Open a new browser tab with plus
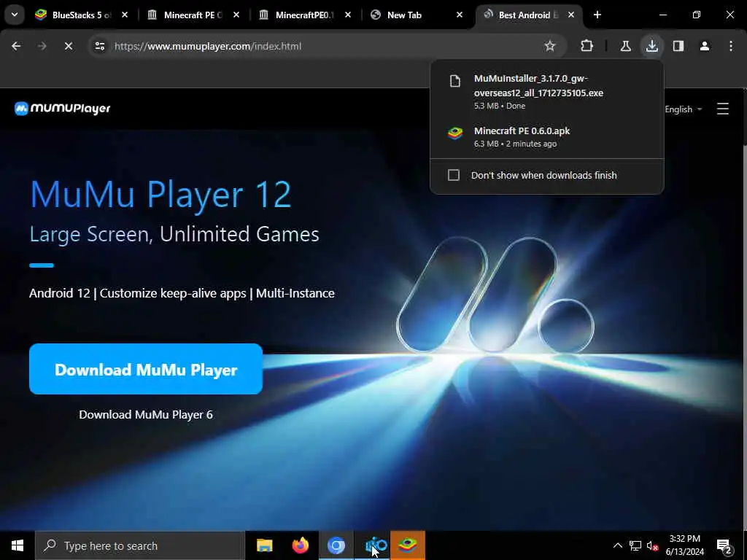The height and width of the screenshot is (560, 747). (x=597, y=15)
